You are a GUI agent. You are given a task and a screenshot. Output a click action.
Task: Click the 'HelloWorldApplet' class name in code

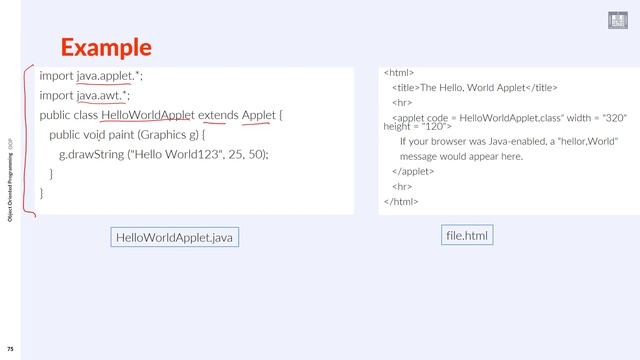point(148,115)
